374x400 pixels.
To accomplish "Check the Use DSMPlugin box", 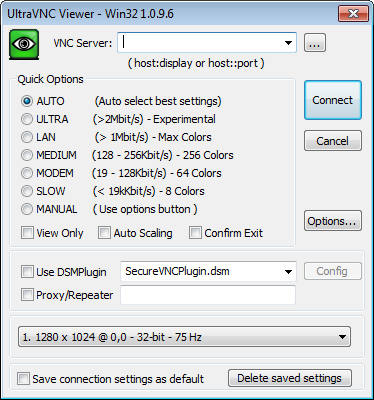I will pyautogui.click(x=27, y=272).
